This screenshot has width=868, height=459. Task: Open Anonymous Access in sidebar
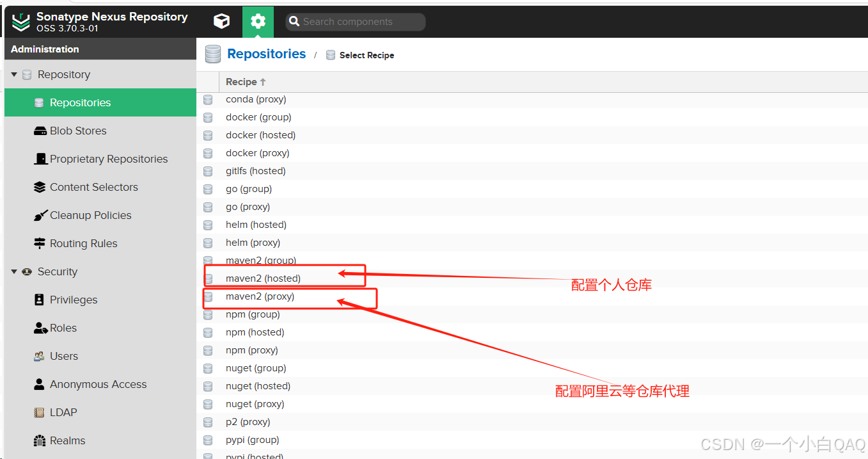pyautogui.click(x=100, y=384)
